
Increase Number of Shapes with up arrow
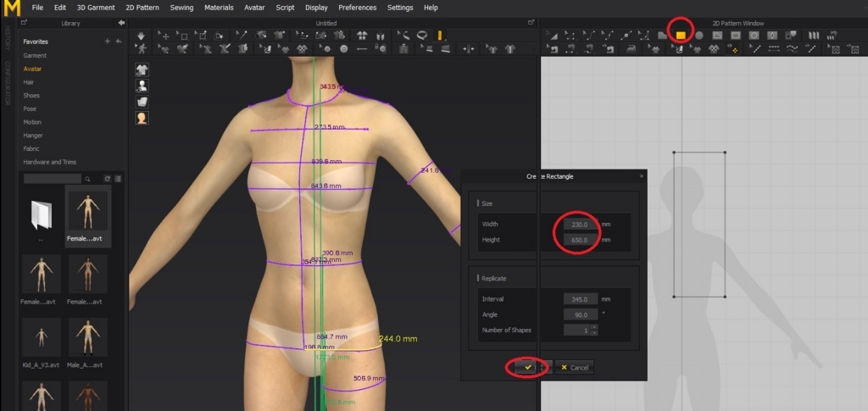point(594,327)
